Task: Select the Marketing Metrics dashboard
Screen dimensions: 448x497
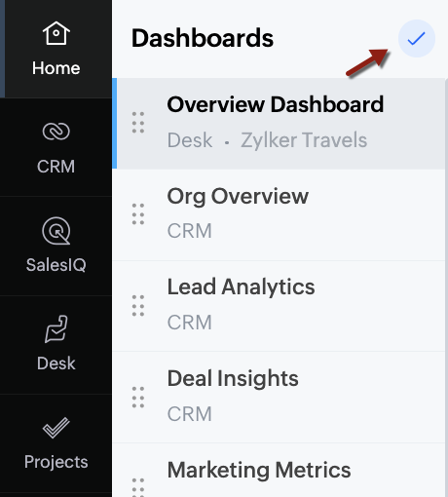Action: pyautogui.click(x=279, y=470)
